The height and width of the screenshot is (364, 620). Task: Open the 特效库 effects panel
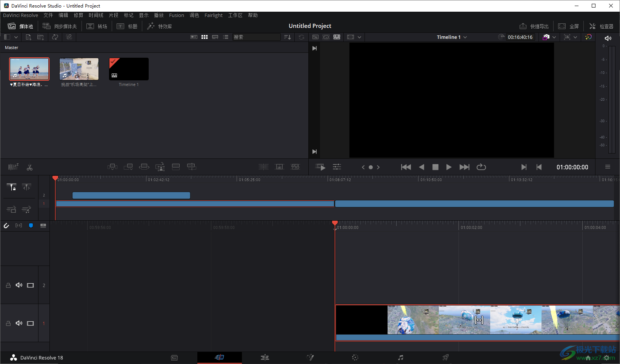(x=160, y=26)
